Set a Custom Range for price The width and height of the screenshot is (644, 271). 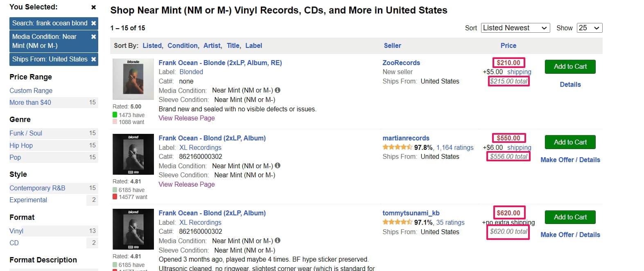coord(31,90)
